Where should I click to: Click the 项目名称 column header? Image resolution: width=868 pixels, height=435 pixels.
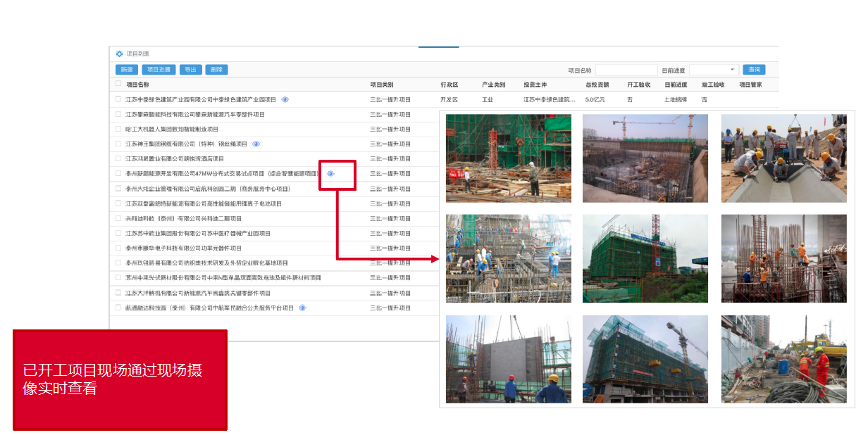(x=137, y=84)
